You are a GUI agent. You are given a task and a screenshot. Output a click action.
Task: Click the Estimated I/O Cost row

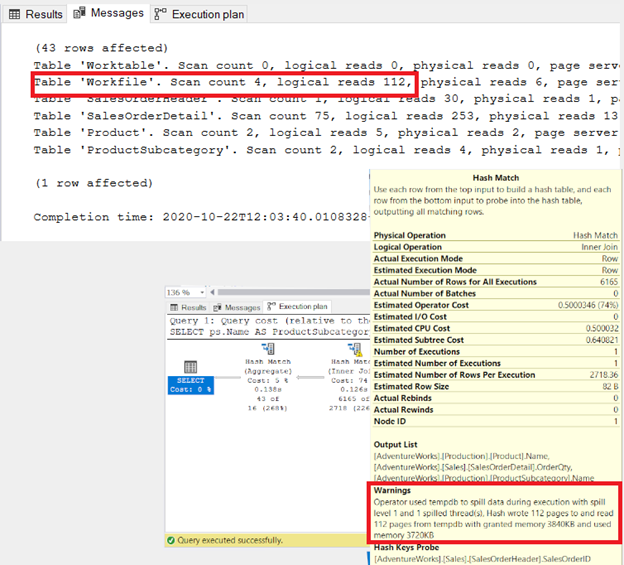[x=495, y=317]
